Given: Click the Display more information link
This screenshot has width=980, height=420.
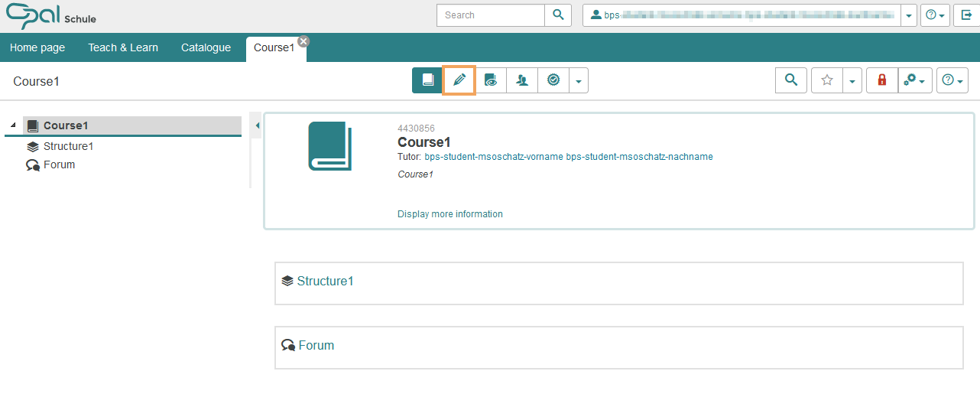Looking at the screenshot, I should pyautogui.click(x=450, y=214).
